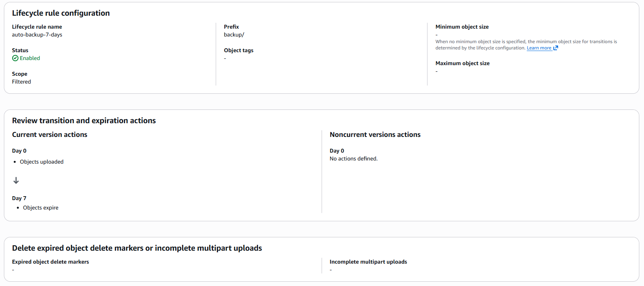Open the Learn more link
The width and height of the screenshot is (644, 286).
(x=539, y=48)
